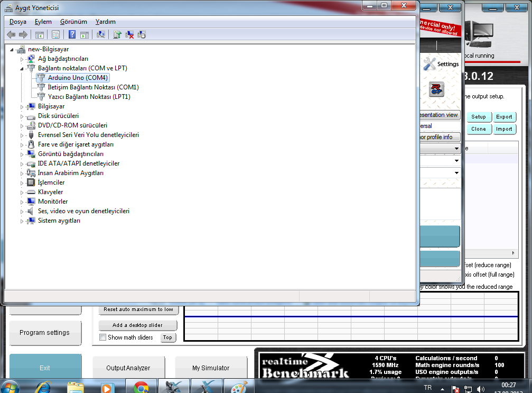Click the R07 logo icon

click(436, 89)
